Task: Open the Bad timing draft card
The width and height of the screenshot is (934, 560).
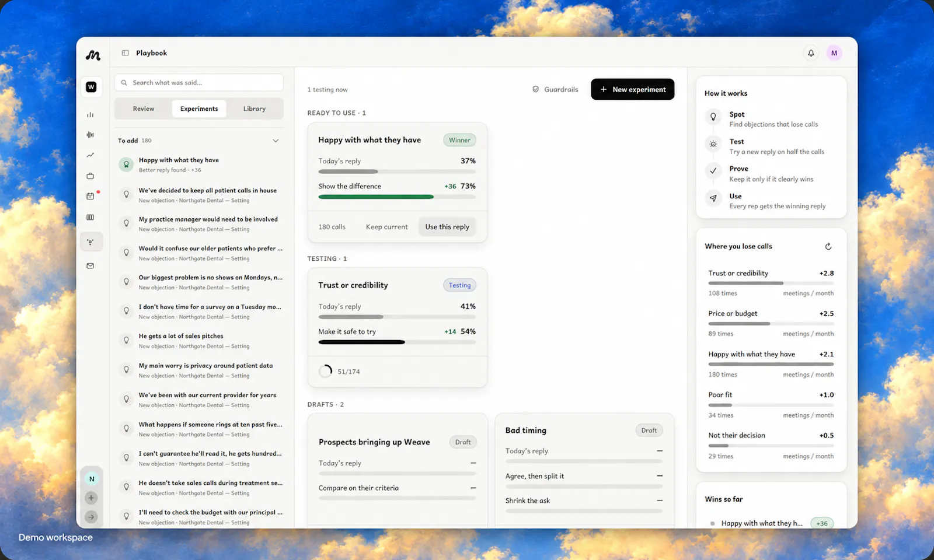Action: tap(584, 470)
